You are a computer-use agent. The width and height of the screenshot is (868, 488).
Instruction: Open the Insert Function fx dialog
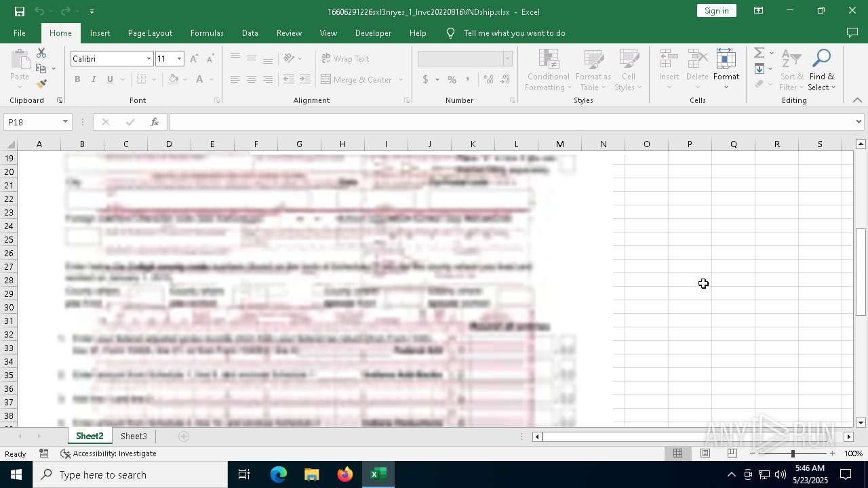pos(155,122)
